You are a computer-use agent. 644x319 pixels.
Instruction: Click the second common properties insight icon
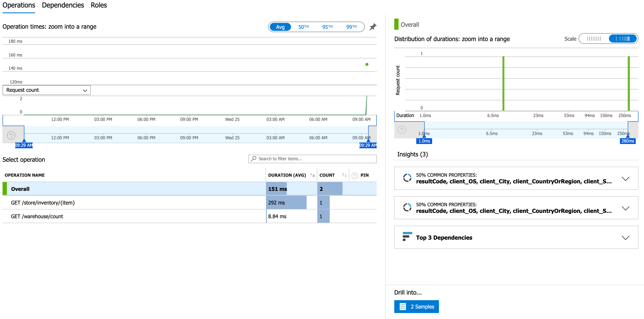[x=407, y=207]
